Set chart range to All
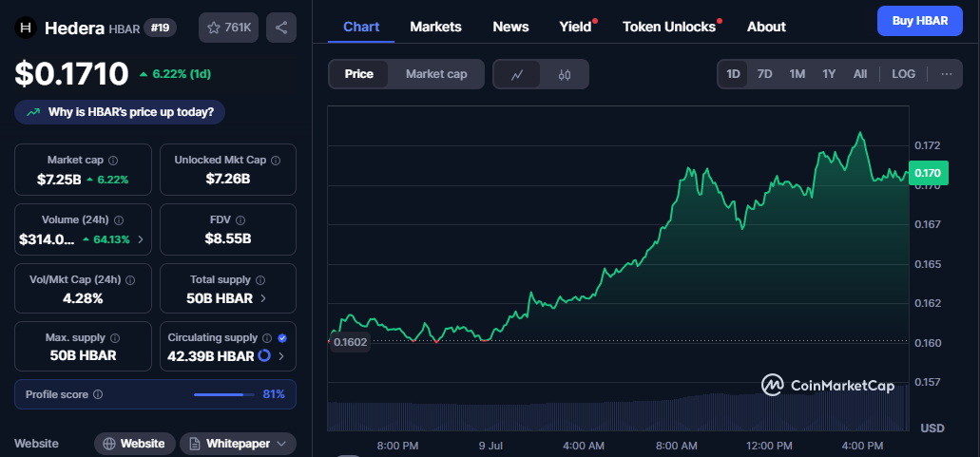 [860, 74]
